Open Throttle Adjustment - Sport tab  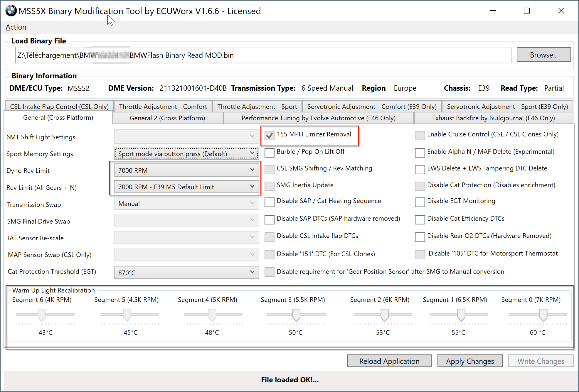(x=257, y=107)
